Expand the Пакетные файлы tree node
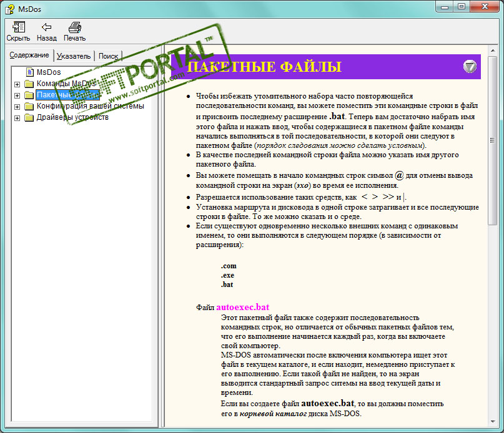Image resolution: width=504 pixels, height=433 pixels. 17,95
